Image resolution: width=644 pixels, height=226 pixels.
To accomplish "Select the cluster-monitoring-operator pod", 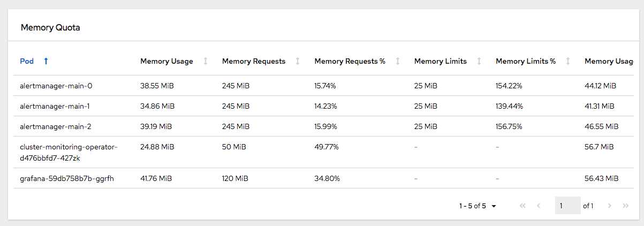I will (69, 152).
